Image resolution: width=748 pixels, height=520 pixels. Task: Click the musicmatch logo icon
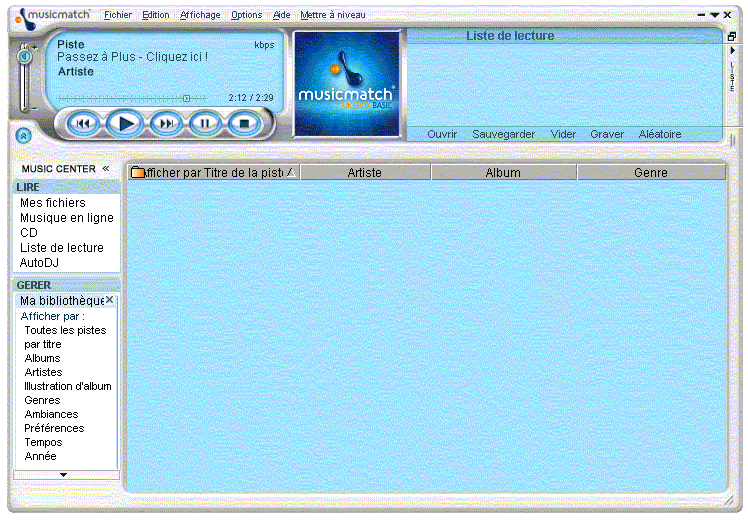pyautogui.click(x=26, y=20)
